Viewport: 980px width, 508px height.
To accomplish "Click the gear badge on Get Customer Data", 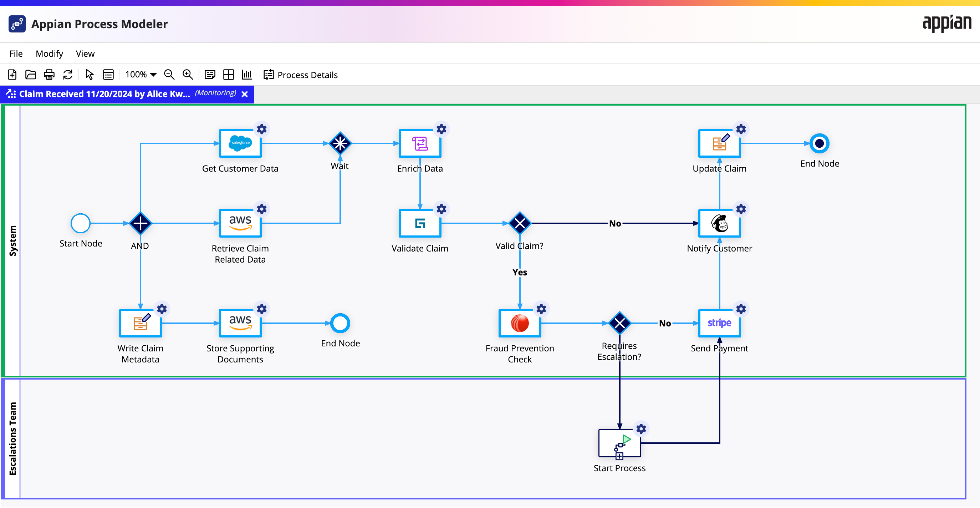I will click(262, 129).
